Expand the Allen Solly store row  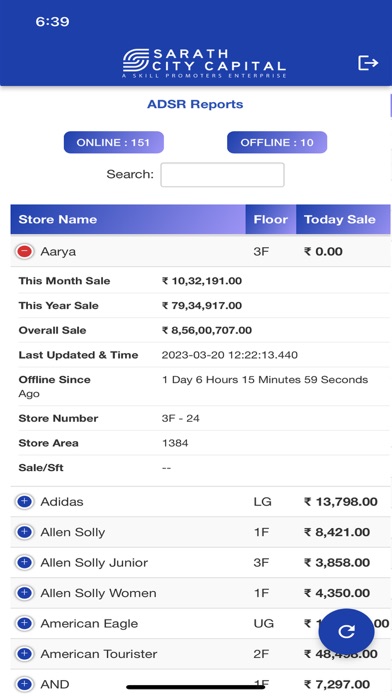tap(24, 532)
